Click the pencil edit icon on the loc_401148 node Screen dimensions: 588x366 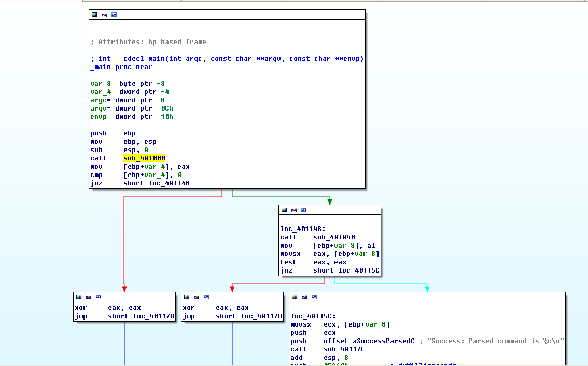coord(294,210)
